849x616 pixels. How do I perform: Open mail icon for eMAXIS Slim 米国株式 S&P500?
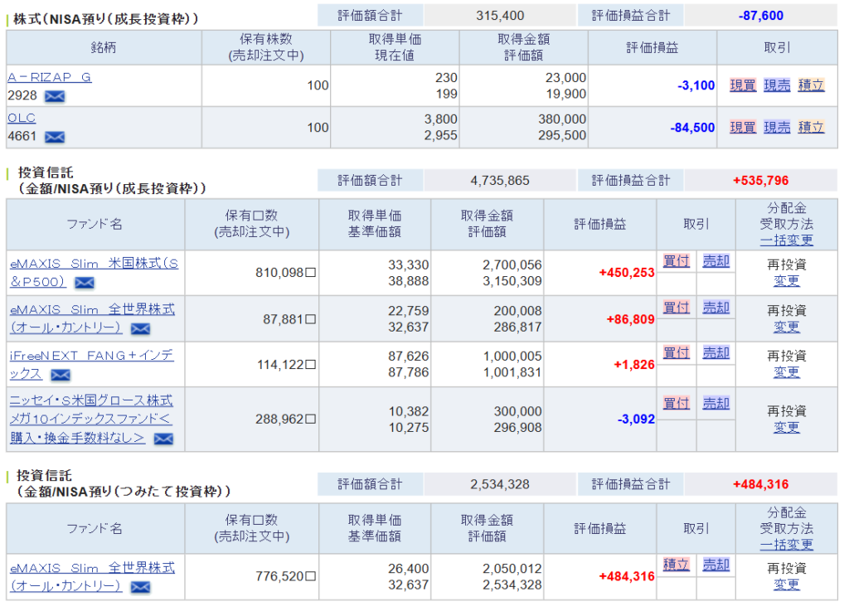coord(84,283)
